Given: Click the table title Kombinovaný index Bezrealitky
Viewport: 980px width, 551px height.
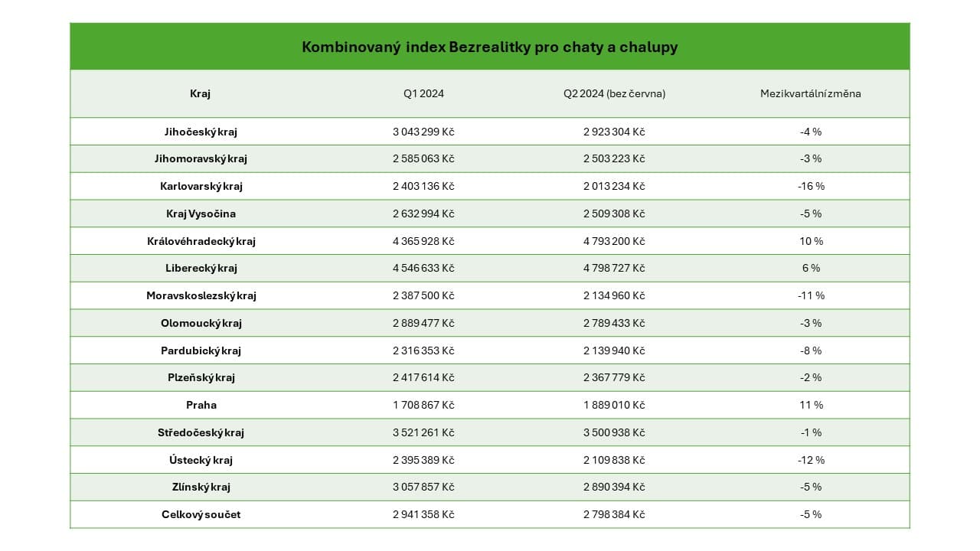Looking at the screenshot, I should pyautogui.click(x=489, y=47).
